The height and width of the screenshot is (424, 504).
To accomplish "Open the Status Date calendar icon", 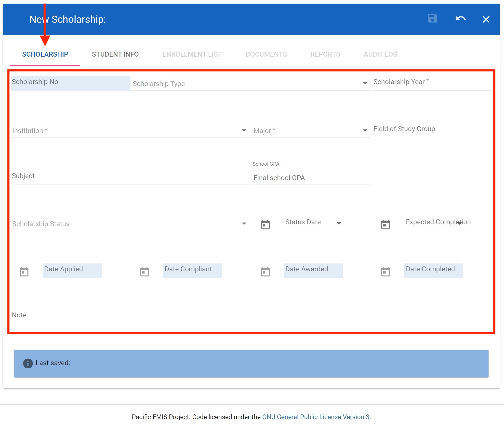I will (265, 224).
